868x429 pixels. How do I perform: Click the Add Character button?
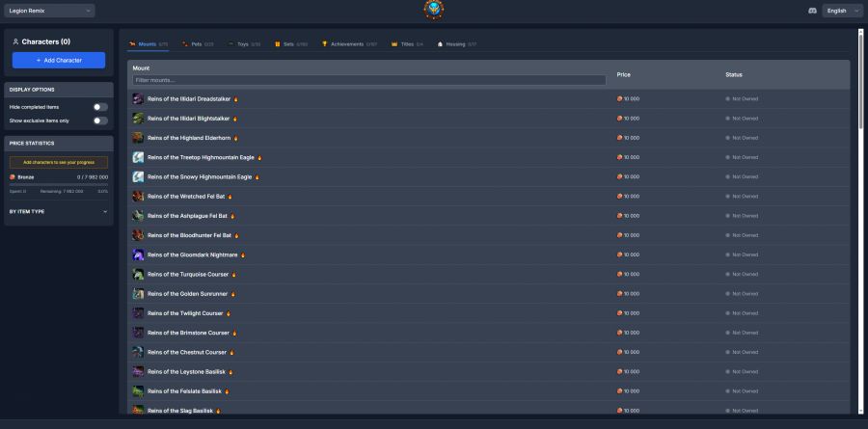(x=59, y=60)
